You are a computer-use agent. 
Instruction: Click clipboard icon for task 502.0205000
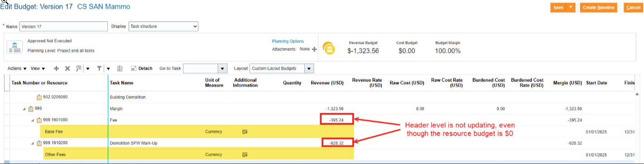(x=39, y=97)
